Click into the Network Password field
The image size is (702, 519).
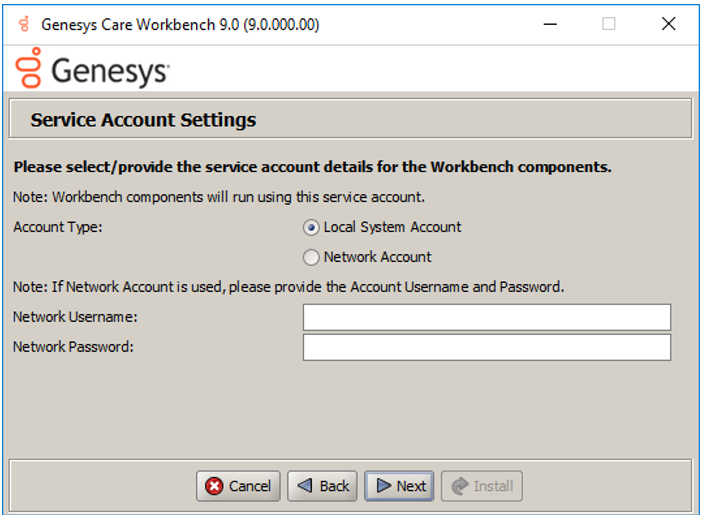[486, 347]
